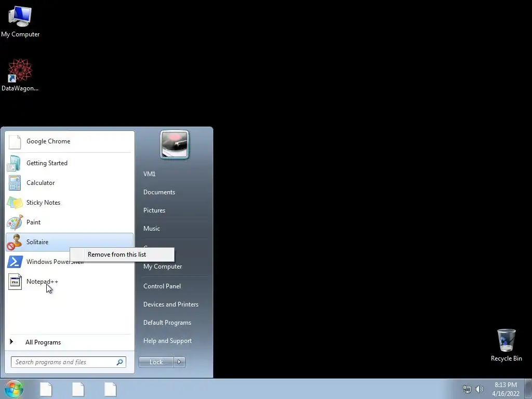Viewport: 532px width, 399px height.
Task: Open Default Programs
Action: (x=167, y=323)
